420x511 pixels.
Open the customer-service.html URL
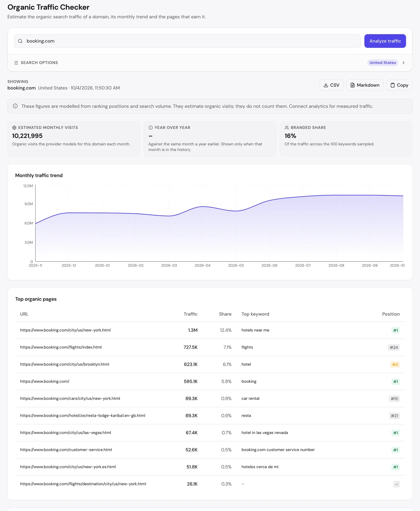tap(66, 450)
